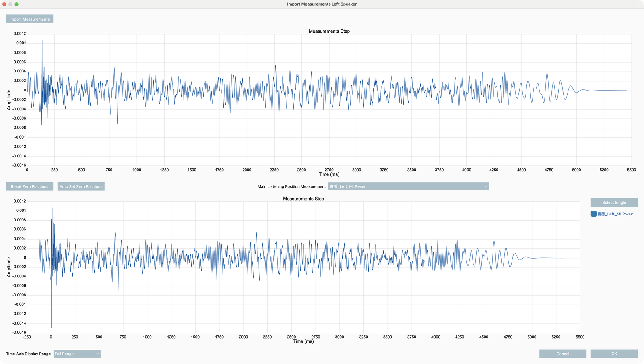Screen dimensions: 644x364
Task: Click the Select Single button
Action: click(x=614, y=203)
